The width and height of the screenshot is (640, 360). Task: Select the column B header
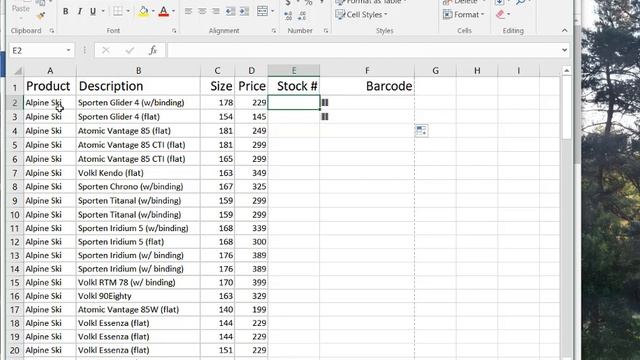(x=138, y=71)
